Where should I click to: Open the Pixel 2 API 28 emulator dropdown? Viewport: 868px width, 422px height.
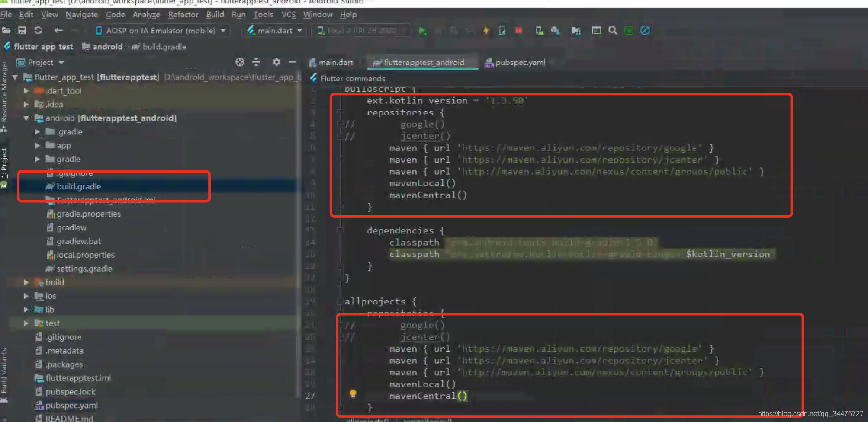coord(360,31)
